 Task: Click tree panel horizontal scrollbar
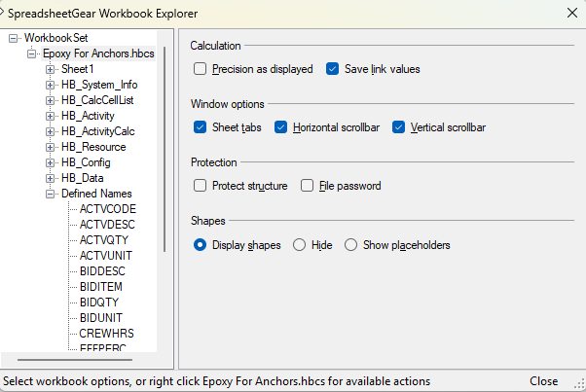tap(75, 360)
